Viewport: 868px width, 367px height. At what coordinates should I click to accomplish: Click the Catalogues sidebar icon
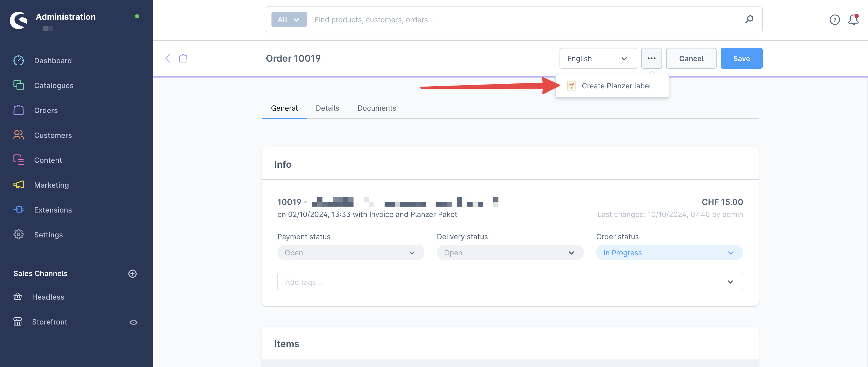[19, 85]
